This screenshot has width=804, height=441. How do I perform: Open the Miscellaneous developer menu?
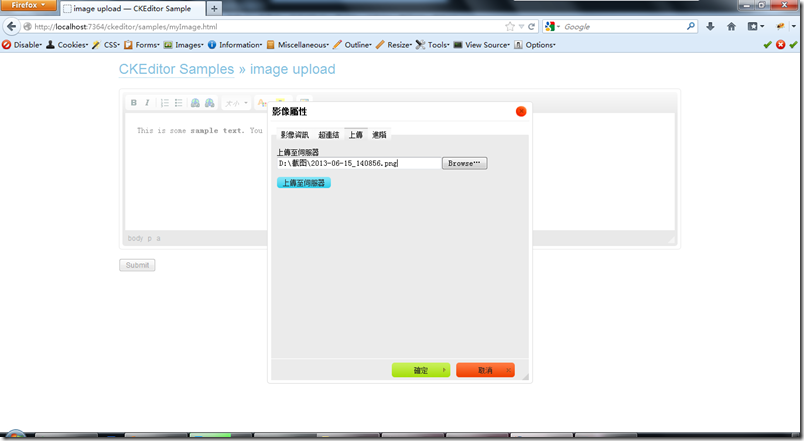(x=298, y=45)
